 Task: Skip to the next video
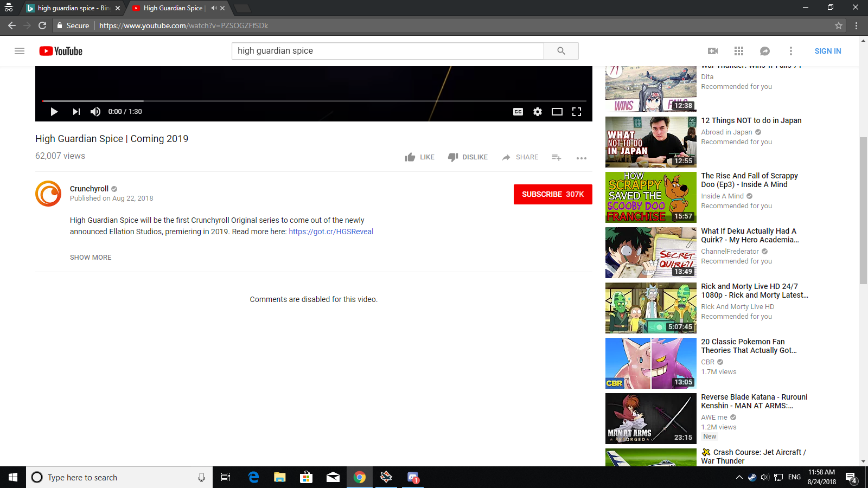pos(76,112)
